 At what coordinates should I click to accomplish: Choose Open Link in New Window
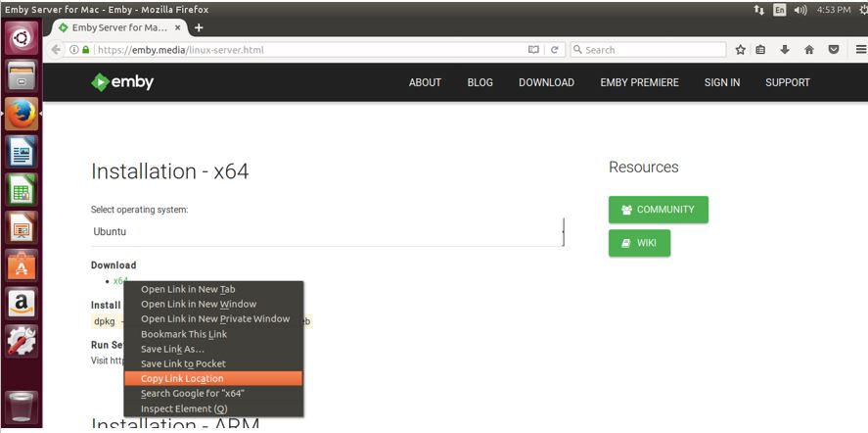(x=213, y=305)
